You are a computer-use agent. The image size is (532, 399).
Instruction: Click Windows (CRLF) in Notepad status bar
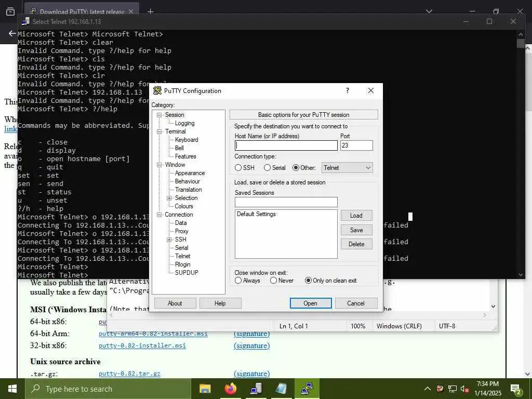point(399,326)
